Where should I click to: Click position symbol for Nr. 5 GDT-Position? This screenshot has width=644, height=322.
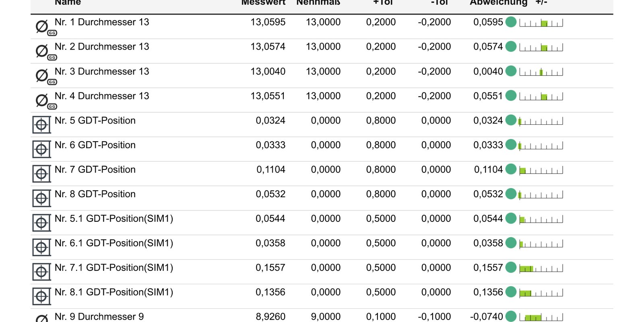click(41, 125)
